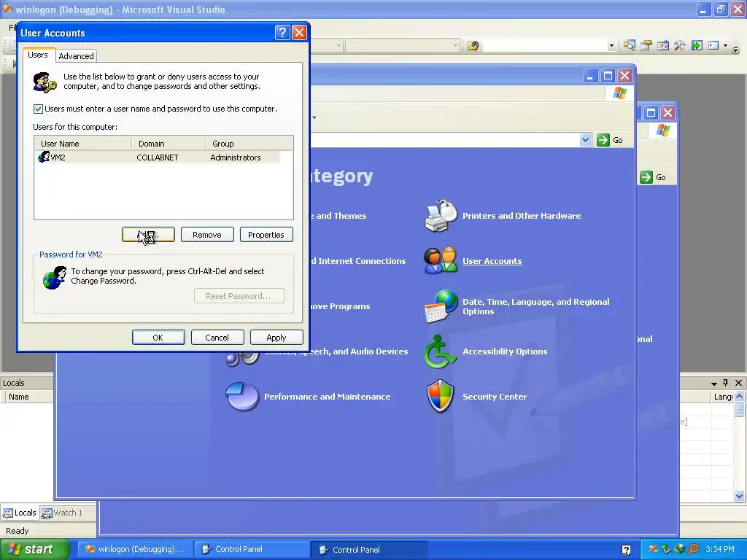Open the Security Center link
Screen dimensions: 747x560
(495, 397)
